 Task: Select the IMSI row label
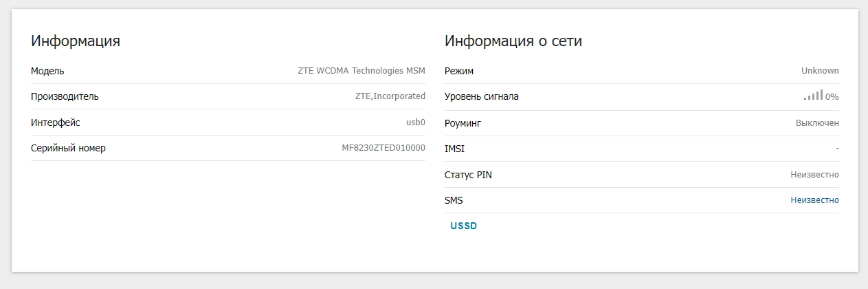[x=455, y=149]
